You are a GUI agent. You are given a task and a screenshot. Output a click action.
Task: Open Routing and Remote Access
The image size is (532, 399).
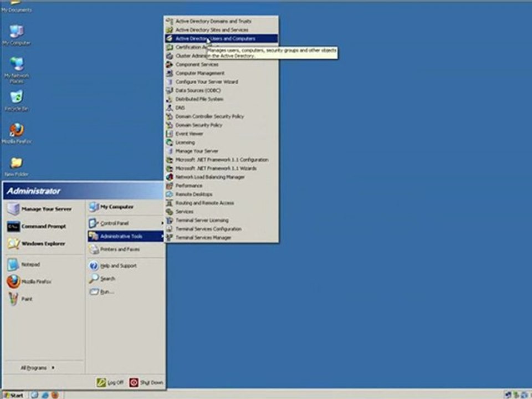221,203
